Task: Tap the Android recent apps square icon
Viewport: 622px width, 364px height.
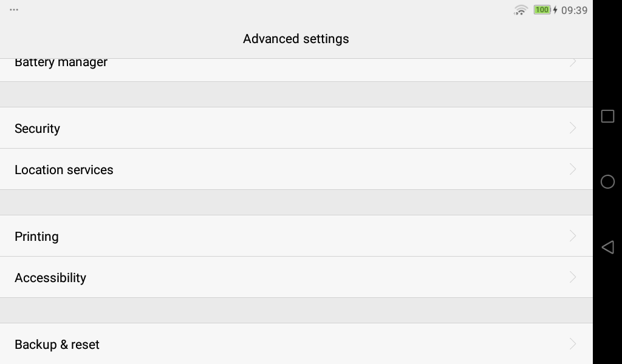Action: point(607,116)
